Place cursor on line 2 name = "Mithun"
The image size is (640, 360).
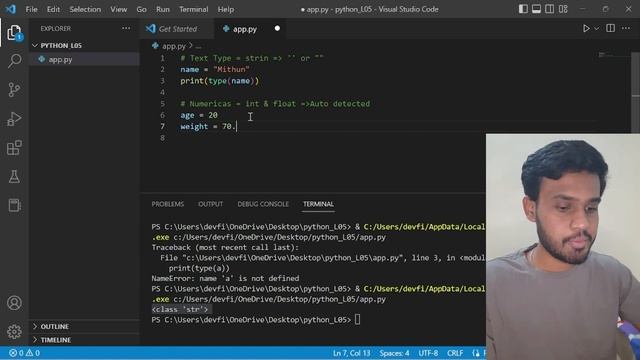215,69
